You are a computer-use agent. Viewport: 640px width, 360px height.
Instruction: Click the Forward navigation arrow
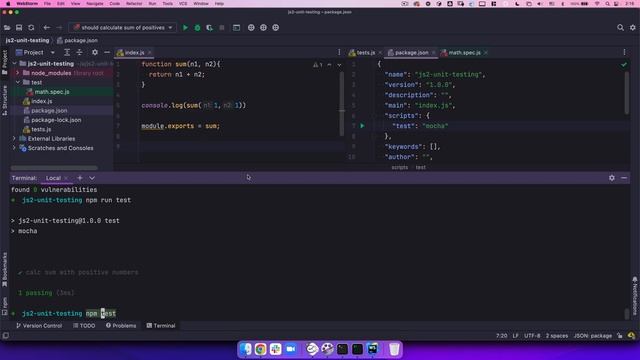(59, 28)
